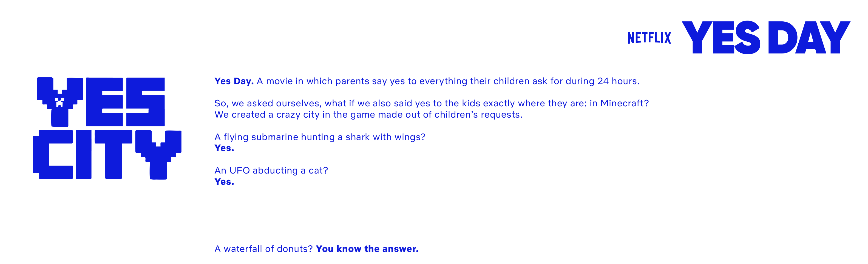Click the word DAY in the Yes Day title
This screenshot has height=264, width=868.
pos(809,37)
